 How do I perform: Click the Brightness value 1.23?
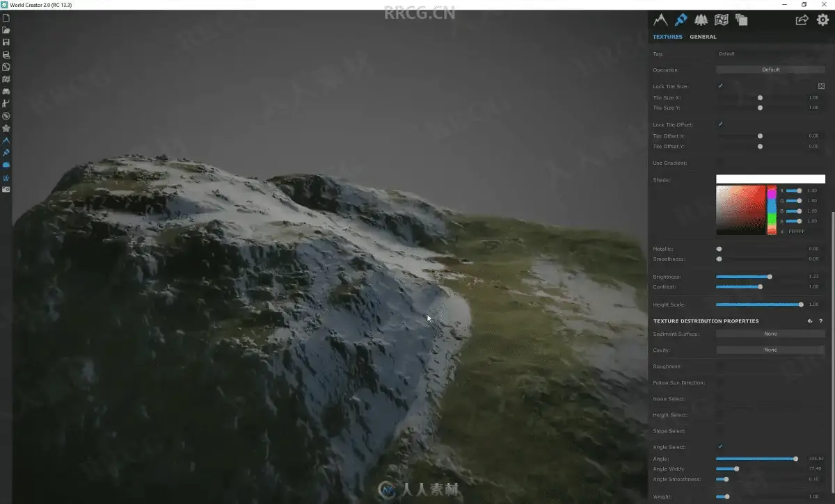pyautogui.click(x=813, y=277)
